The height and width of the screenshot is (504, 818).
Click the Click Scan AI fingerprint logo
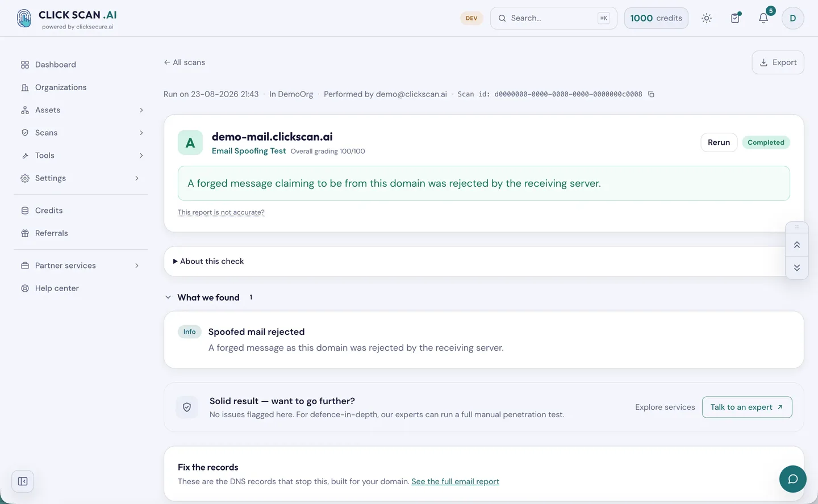(24, 18)
